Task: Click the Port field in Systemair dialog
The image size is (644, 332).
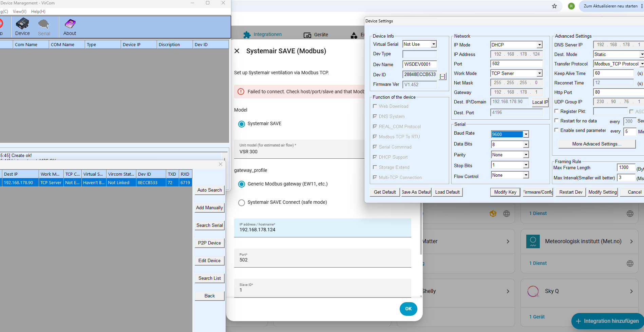Action: click(323, 258)
